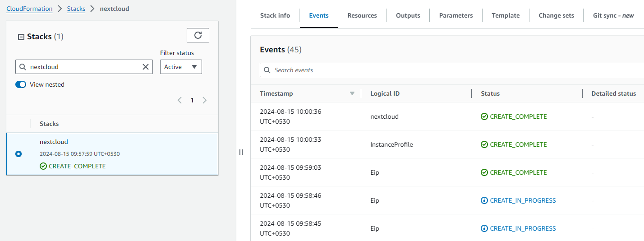The width and height of the screenshot is (644, 241).
Task: Toggle View nested switch
Action: pos(21,84)
